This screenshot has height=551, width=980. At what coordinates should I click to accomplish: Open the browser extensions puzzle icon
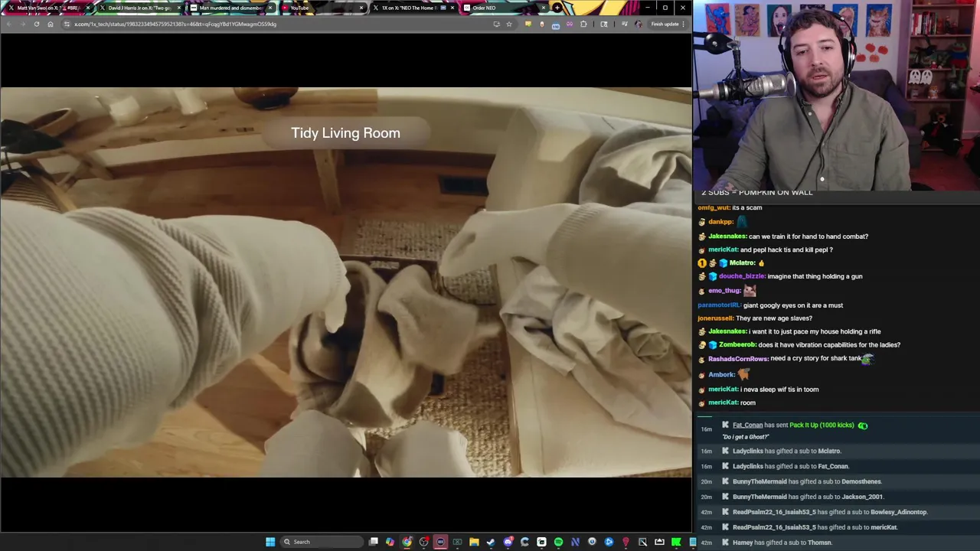pos(583,24)
